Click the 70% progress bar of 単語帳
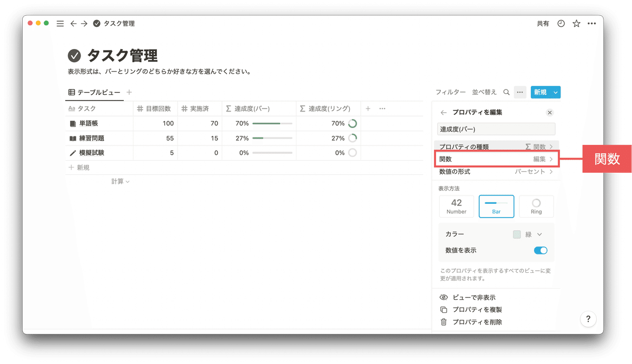This screenshot has height=364, width=632. (272, 124)
